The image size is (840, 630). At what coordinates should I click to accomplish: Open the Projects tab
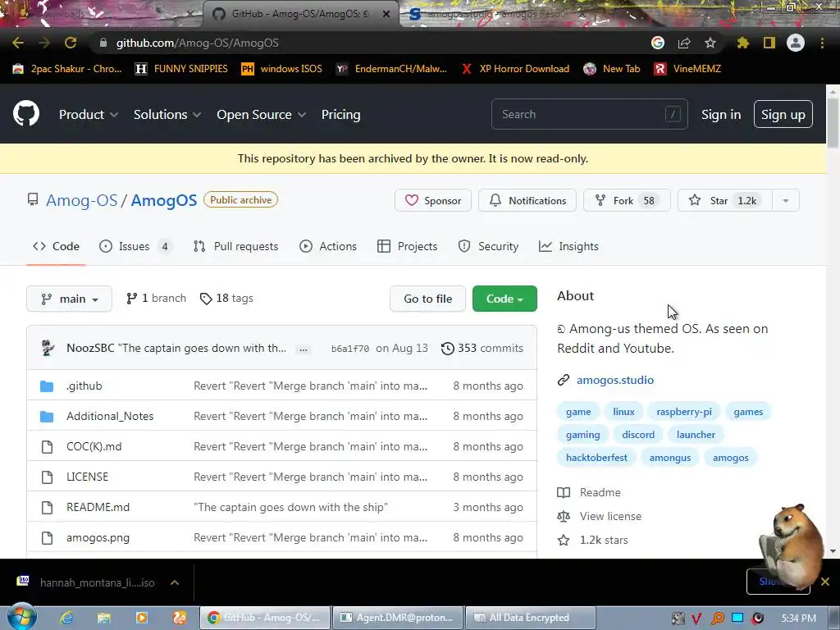click(407, 246)
